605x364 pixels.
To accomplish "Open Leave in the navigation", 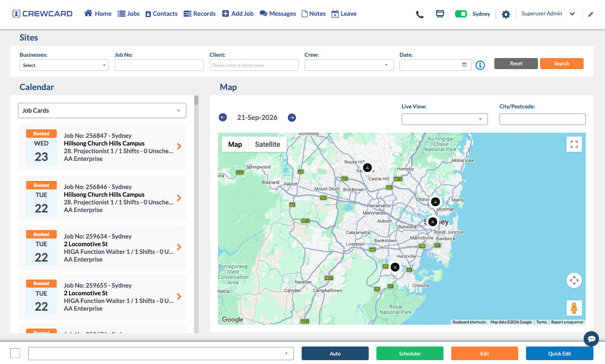I will click(x=344, y=14).
